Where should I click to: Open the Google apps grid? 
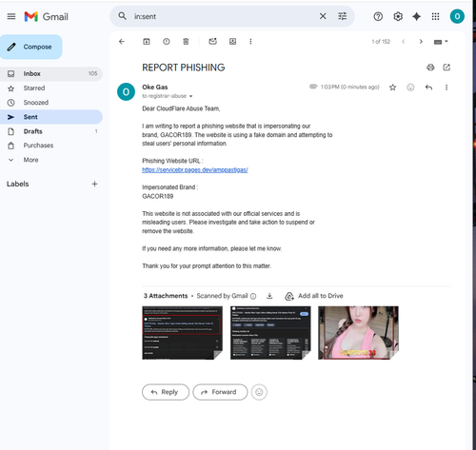pyautogui.click(x=436, y=16)
